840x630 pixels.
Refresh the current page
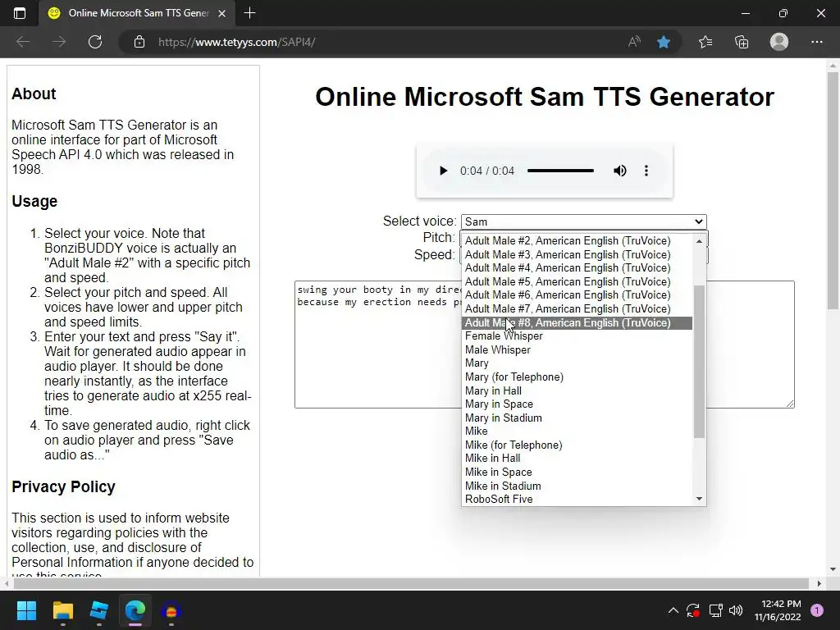[95, 42]
